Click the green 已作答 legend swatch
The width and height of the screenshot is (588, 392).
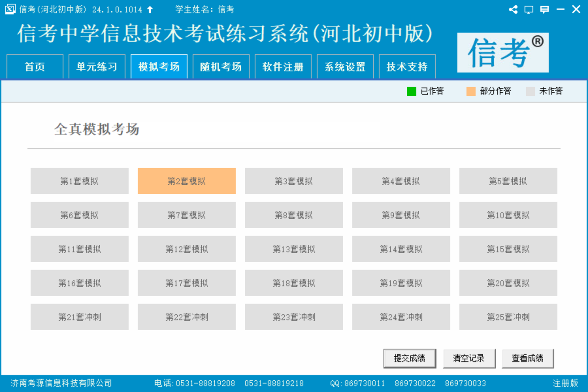(x=412, y=91)
